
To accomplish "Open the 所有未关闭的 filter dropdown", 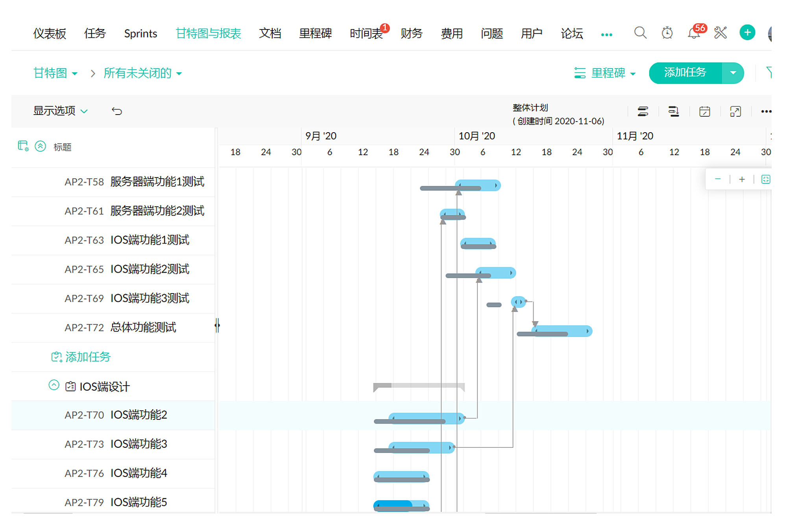I will [142, 73].
